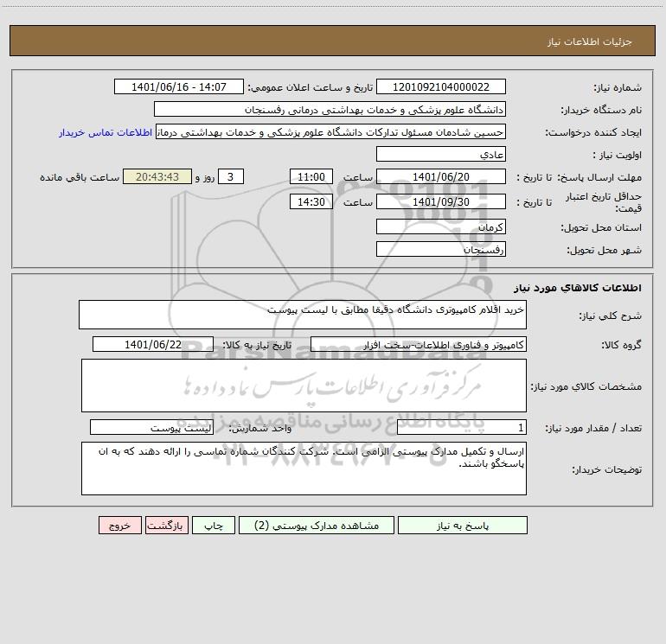
Task: Click the label شهر محل تحویل
Action: [x=604, y=251]
